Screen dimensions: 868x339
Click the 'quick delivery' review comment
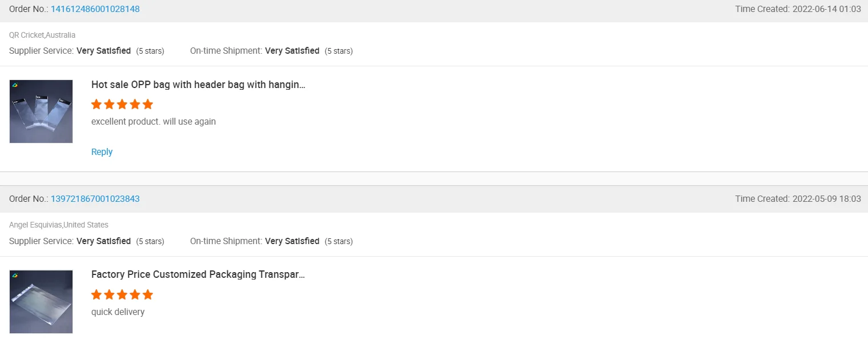coord(118,312)
